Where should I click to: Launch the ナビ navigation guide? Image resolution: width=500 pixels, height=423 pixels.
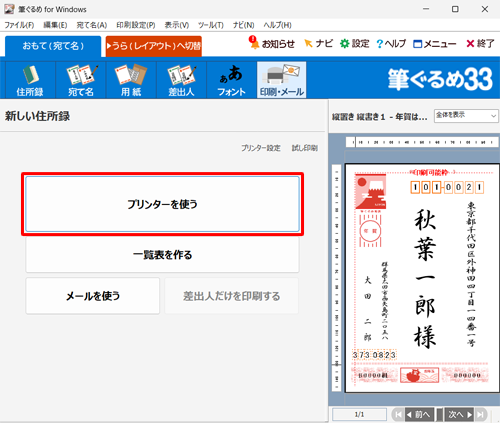point(318,43)
